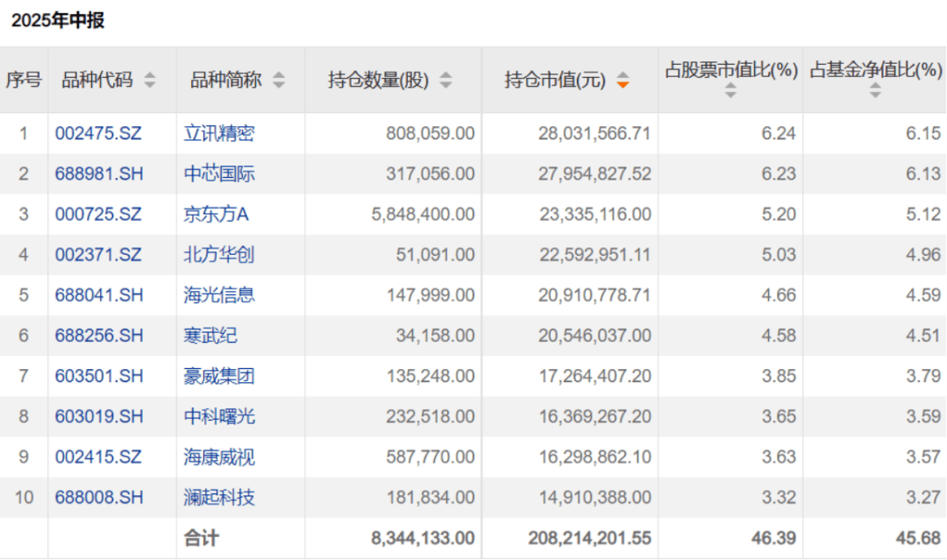Click the 序号 column header
This screenshot has height=560, width=947.
pyautogui.click(x=24, y=80)
